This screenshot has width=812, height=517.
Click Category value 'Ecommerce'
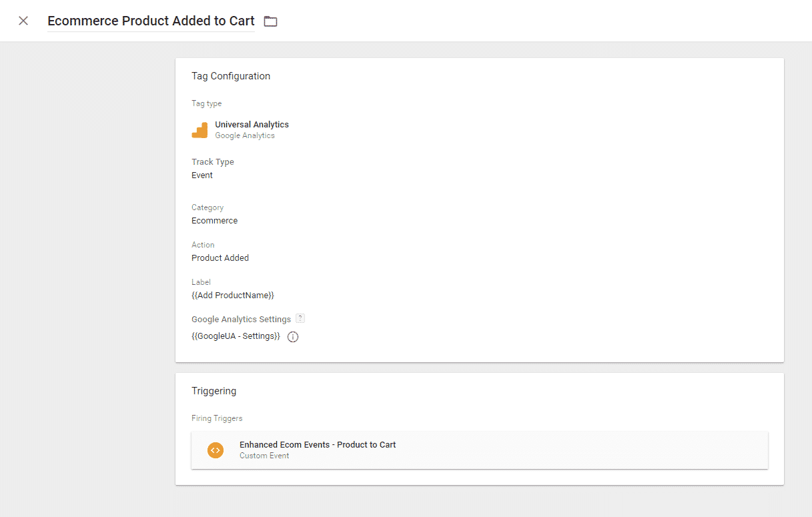(214, 221)
